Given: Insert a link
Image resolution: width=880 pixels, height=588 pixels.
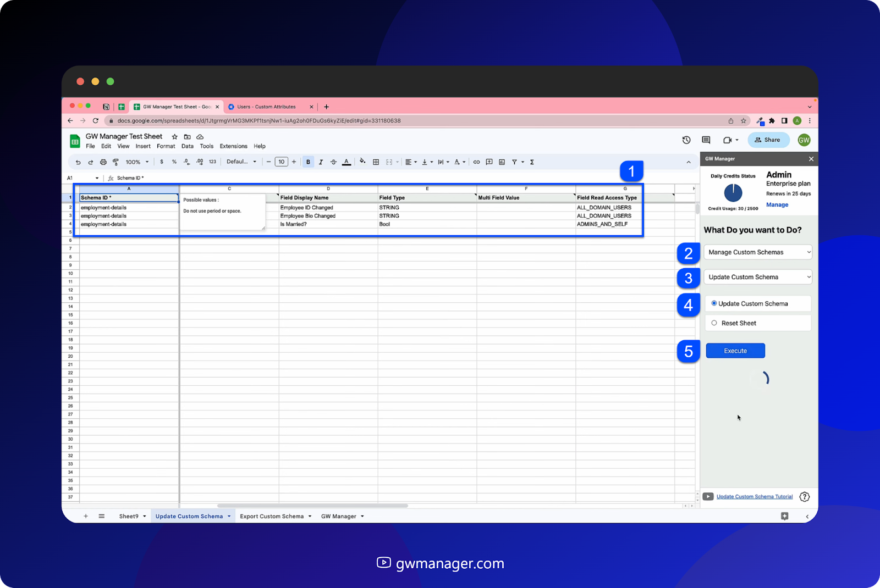Looking at the screenshot, I should [x=476, y=162].
